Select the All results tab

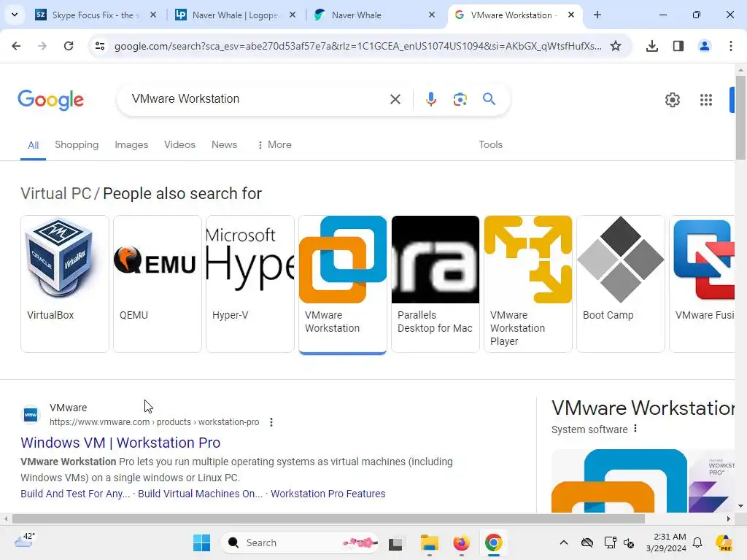(33, 145)
